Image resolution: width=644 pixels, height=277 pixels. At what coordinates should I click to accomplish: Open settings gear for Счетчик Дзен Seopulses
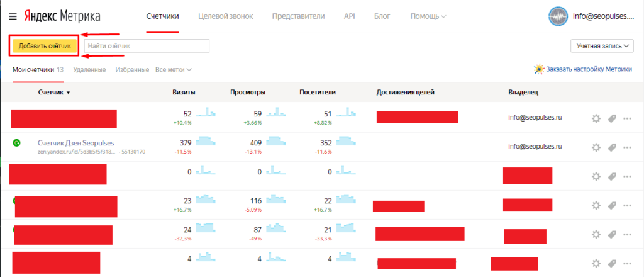[x=596, y=147]
